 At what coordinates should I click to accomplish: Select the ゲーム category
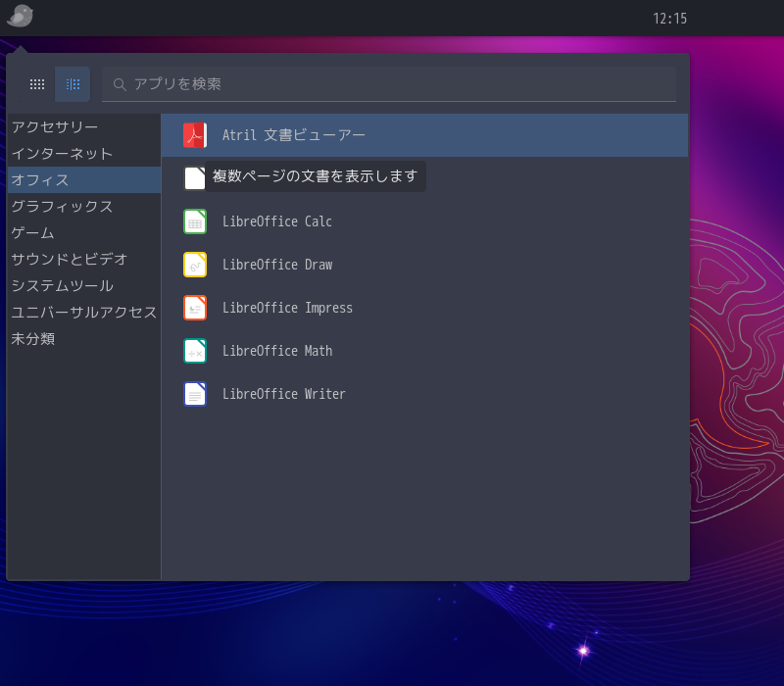84,233
